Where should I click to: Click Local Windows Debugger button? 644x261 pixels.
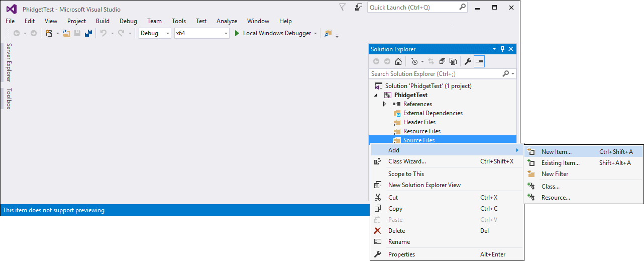coord(273,33)
